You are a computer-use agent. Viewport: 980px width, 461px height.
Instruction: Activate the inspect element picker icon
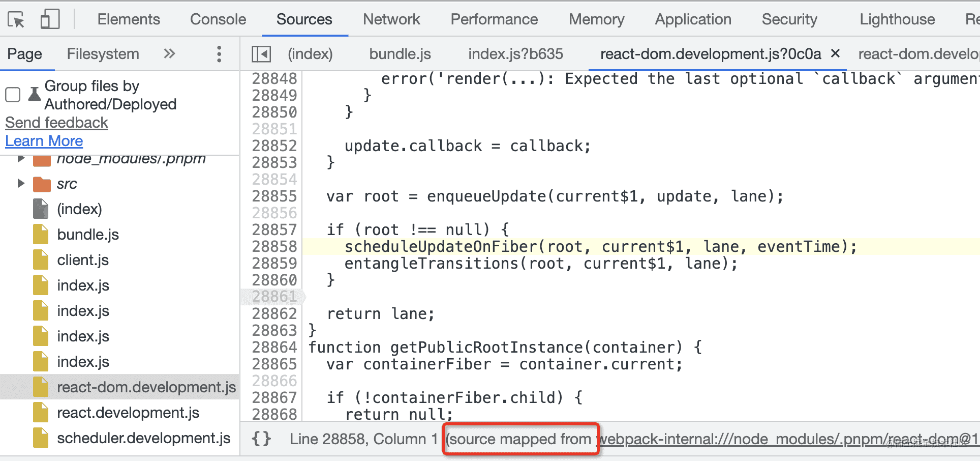16,20
